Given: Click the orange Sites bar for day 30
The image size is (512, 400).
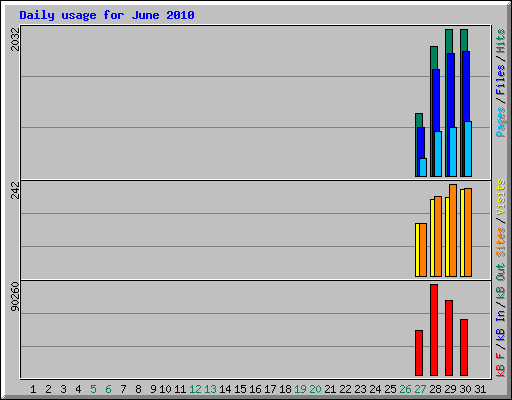Looking at the screenshot, I should click(468, 232).
